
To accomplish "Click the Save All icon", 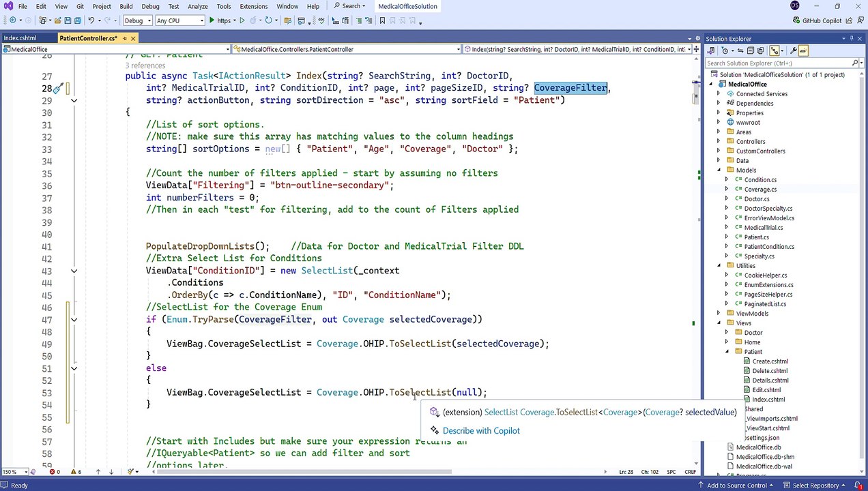I will point(78,20).
